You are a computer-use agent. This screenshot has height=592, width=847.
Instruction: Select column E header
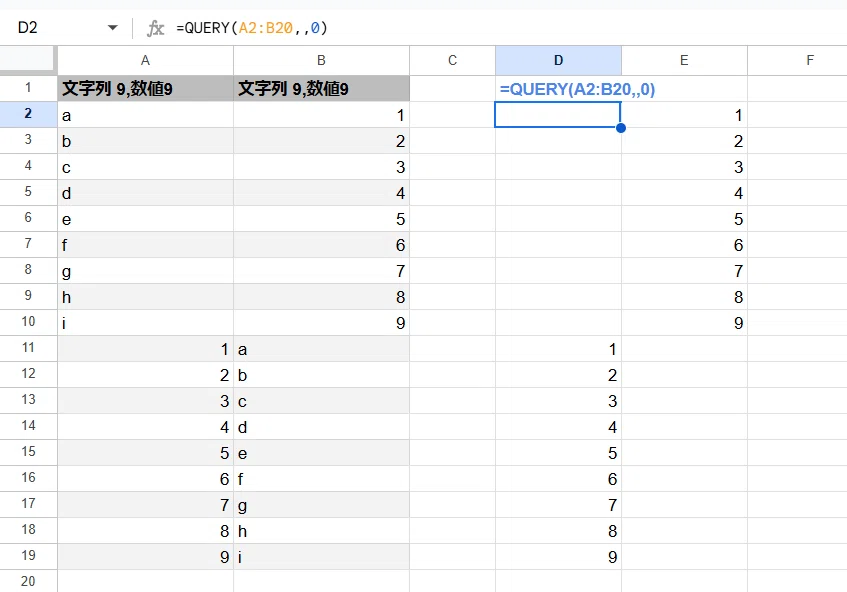[684, 60]
